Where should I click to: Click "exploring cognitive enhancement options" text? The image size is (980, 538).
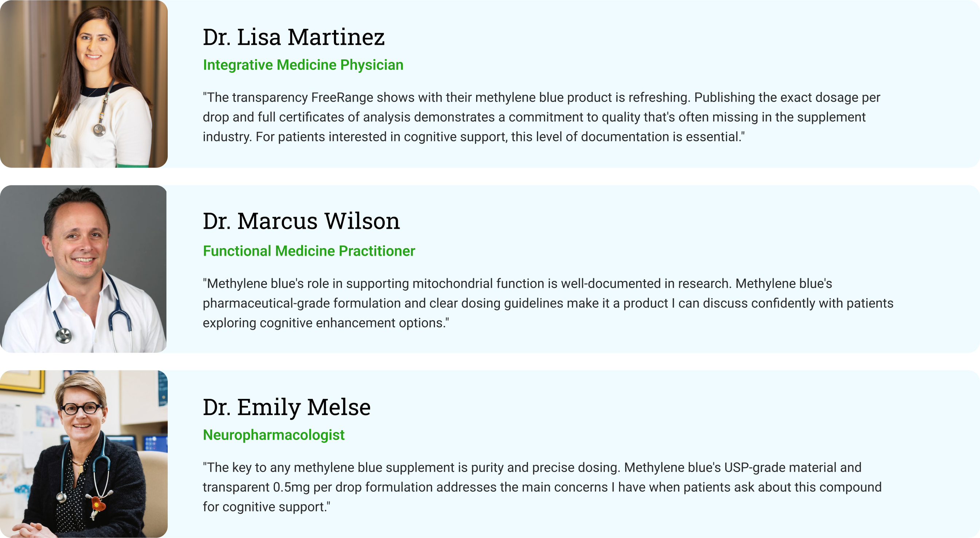tap(326, 323)
